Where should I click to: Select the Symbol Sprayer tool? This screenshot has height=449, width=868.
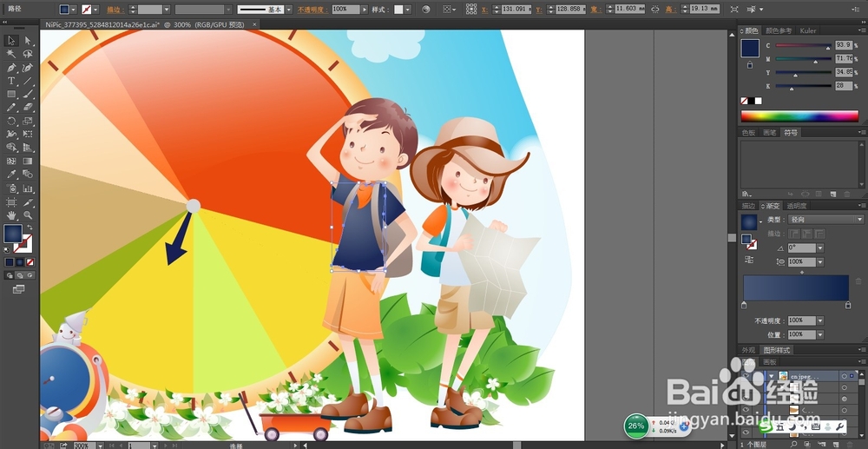pyautogui.click(x=11, y=188)
